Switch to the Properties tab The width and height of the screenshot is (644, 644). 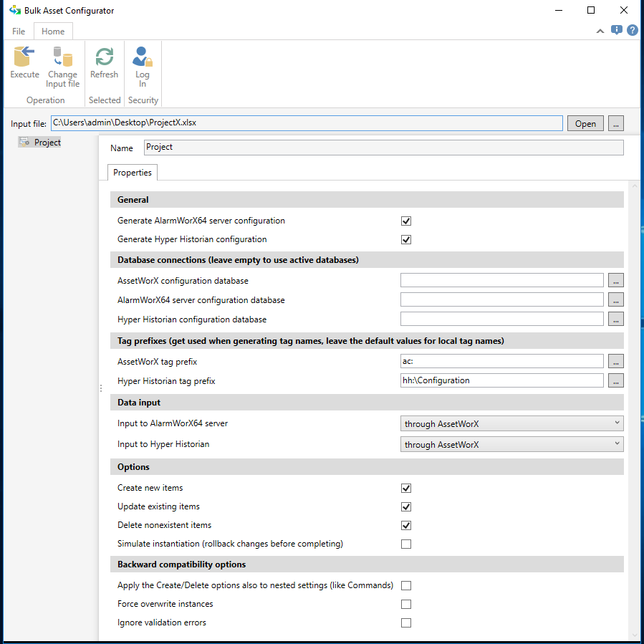click(133, 173)
